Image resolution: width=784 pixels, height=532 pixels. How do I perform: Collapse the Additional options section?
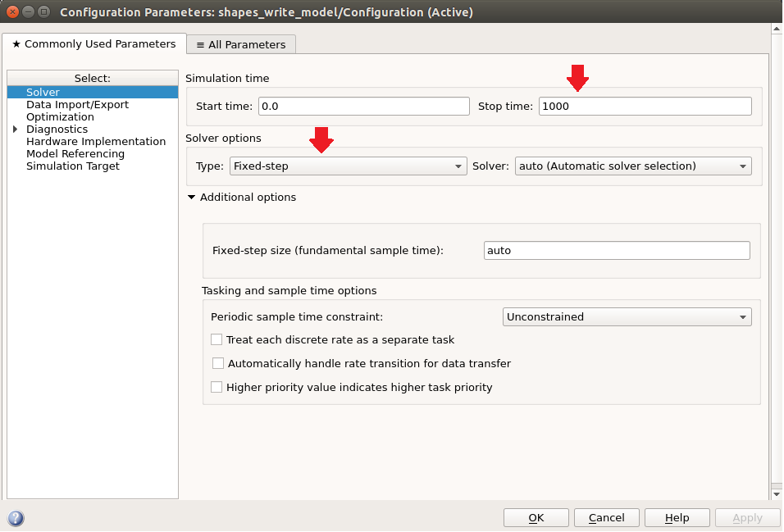coord(191,198)
